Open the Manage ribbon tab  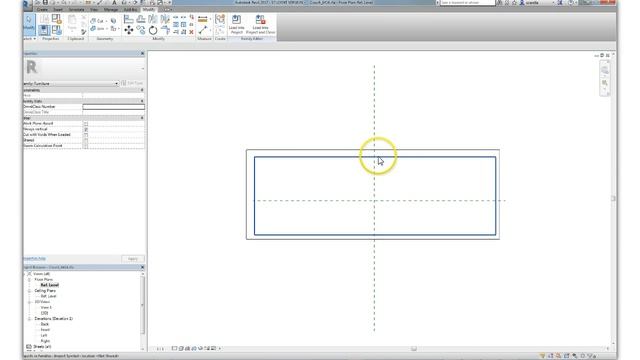[111, 9]
